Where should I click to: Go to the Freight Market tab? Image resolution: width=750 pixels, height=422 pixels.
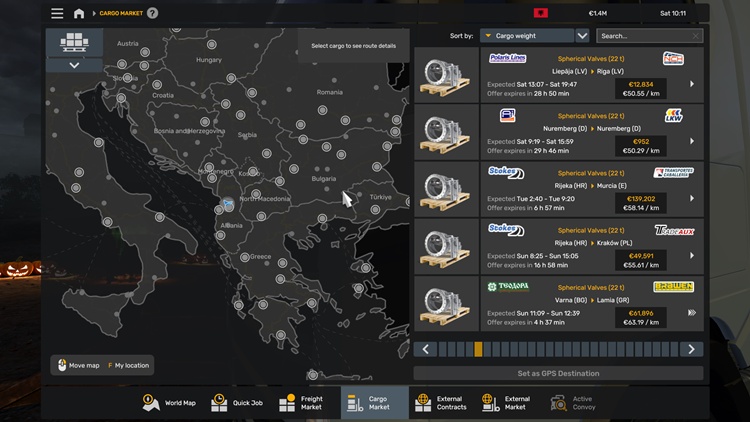(x=301, y=403)
